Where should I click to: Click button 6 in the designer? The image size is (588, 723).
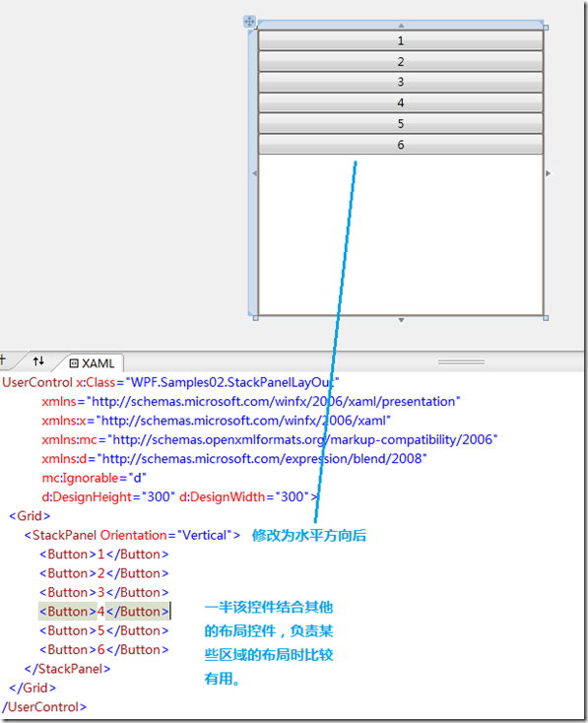click(x=400, y=145)
